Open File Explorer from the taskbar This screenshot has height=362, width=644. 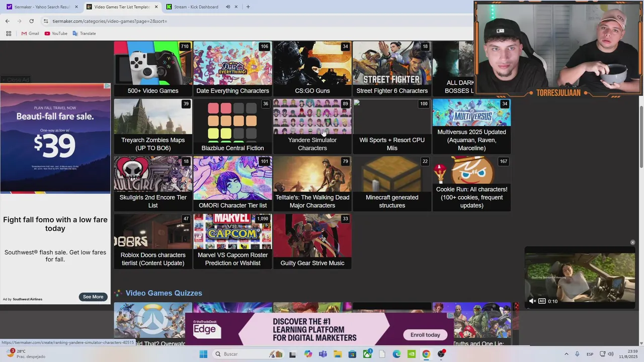tap(338, 354)
